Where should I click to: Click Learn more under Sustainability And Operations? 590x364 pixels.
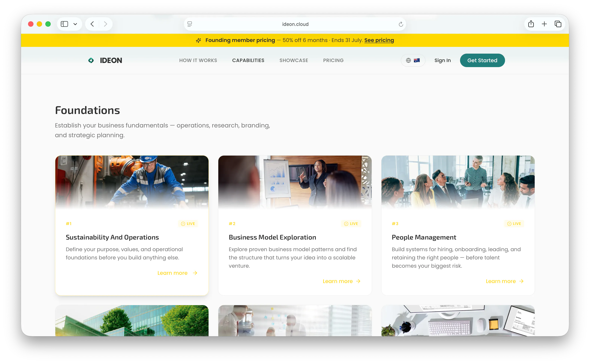click(177, 273)
